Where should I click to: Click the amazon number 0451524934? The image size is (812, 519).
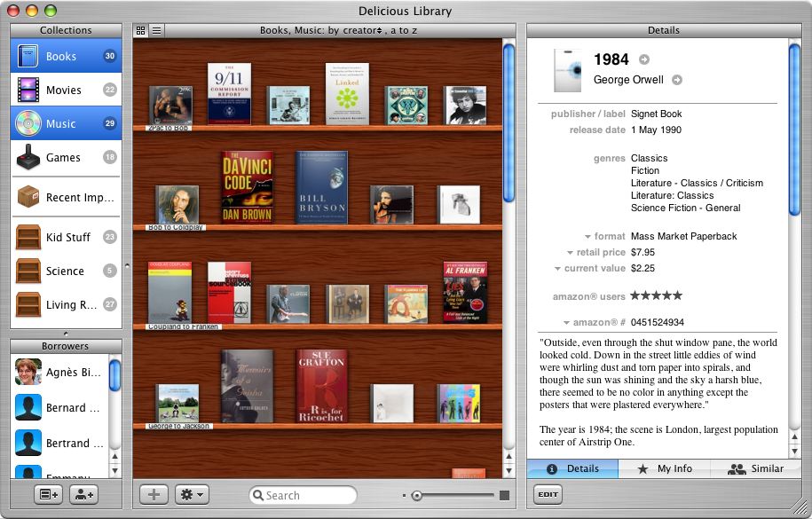[658, 322]
